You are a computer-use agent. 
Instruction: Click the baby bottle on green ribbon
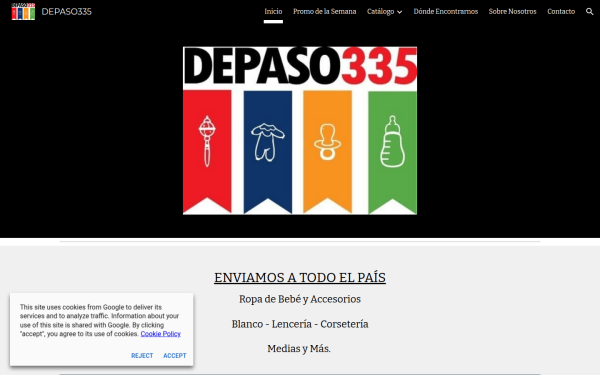coord(392,141)
